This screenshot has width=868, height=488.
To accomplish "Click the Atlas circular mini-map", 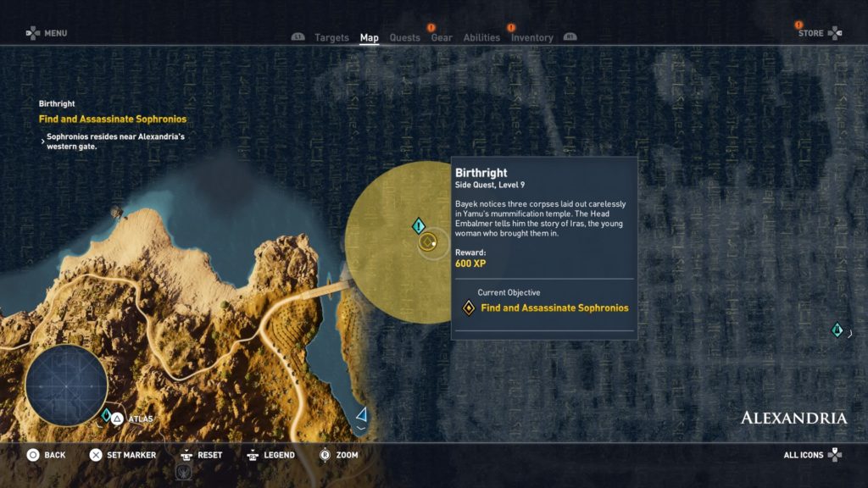I will click(66, 385).
